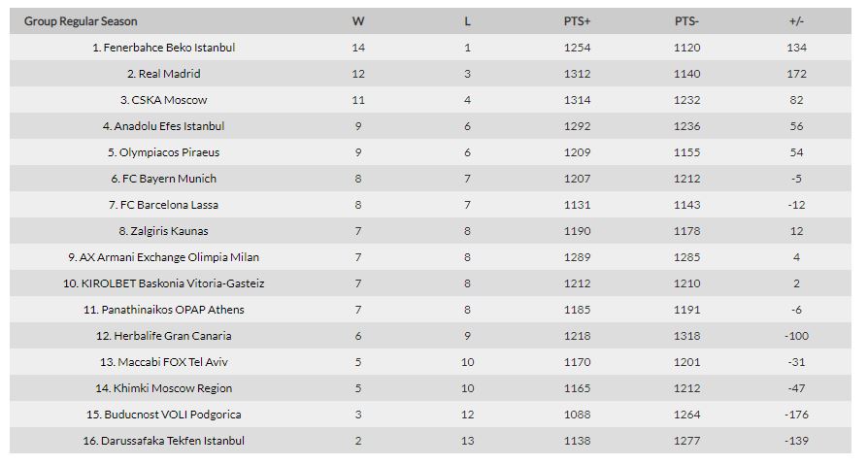The width and height of the screenshot is (868, 465).
Task: Click the PTS+ column header
Action: click(577, 21)
